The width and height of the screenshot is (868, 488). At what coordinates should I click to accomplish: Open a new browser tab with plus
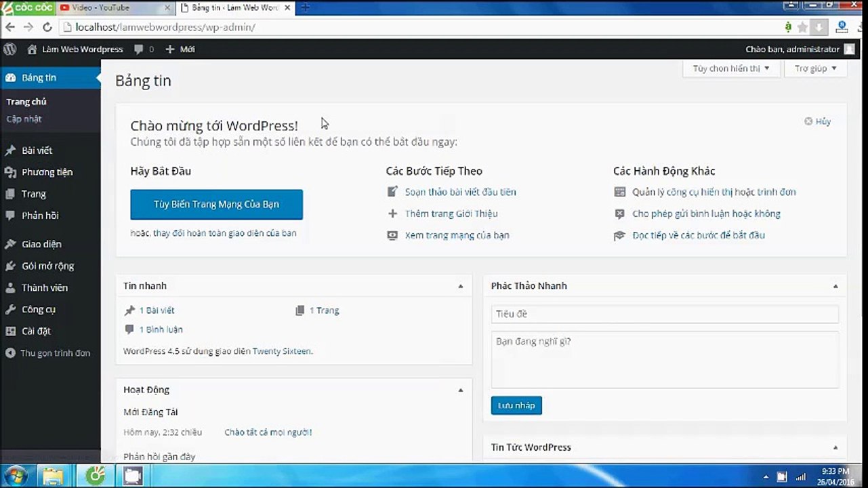305,7
